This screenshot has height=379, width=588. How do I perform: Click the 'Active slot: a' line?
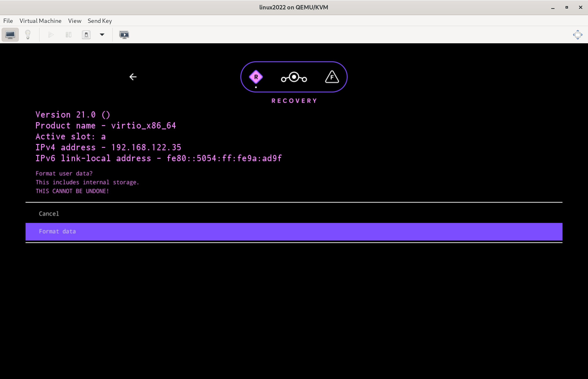tap(71, 136)
